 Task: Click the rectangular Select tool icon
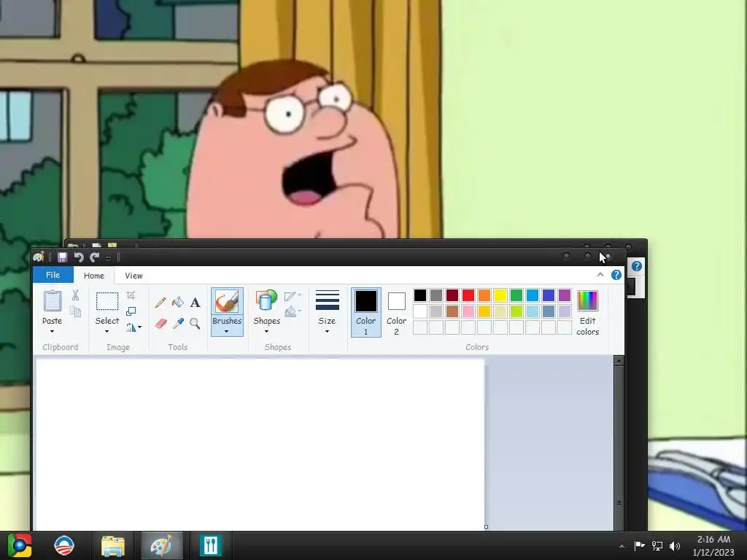(107, 301)
